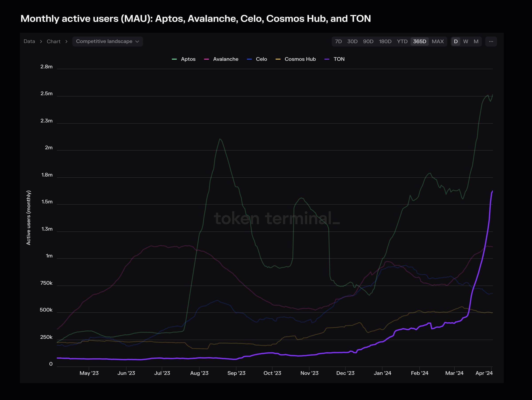Switch granularity to monthly (M)
The image size is (532, 400).
pos(476,41)
